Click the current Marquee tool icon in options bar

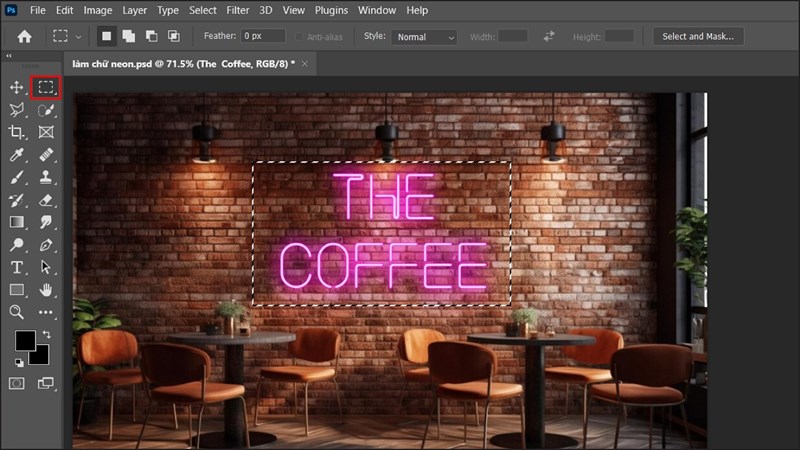point(60,36)
